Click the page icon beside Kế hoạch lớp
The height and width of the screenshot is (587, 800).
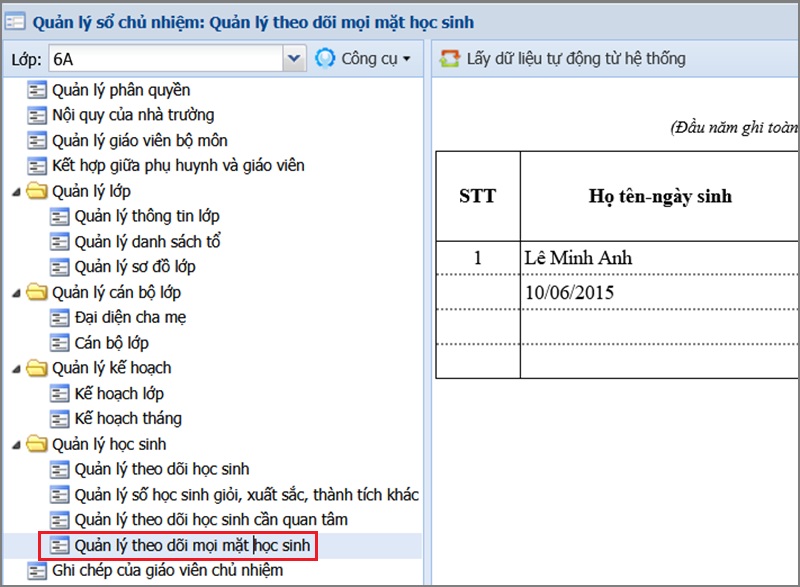coord(59,394)
